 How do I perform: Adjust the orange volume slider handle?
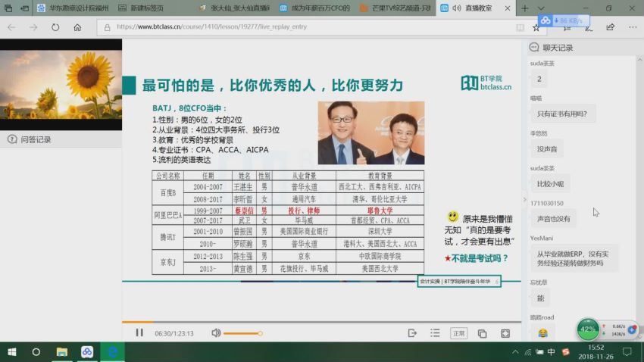tap(260, 333)
